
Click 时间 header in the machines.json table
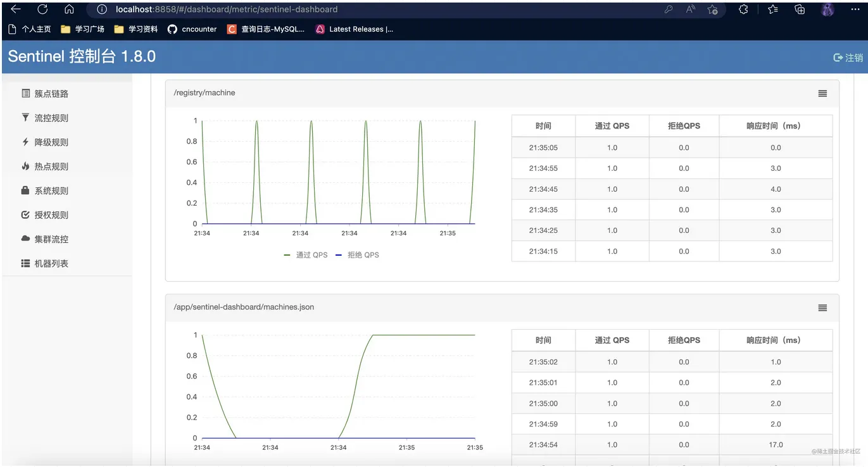point(543,340)
